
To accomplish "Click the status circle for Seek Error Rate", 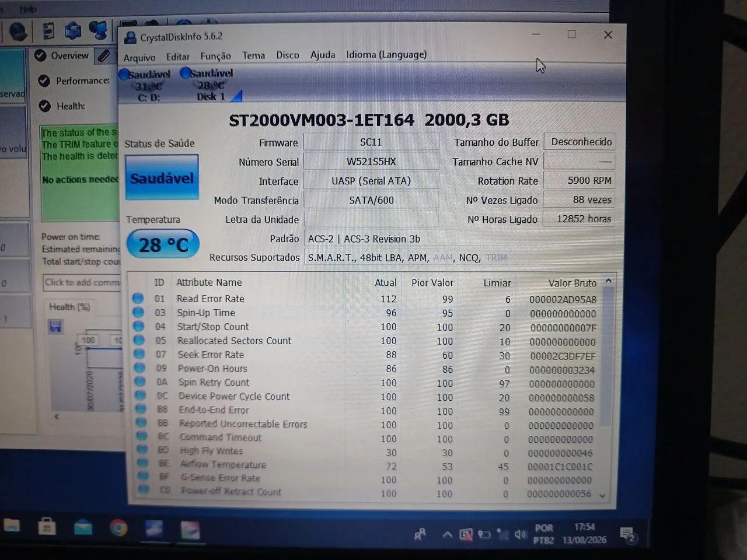I will coord(139,354).
